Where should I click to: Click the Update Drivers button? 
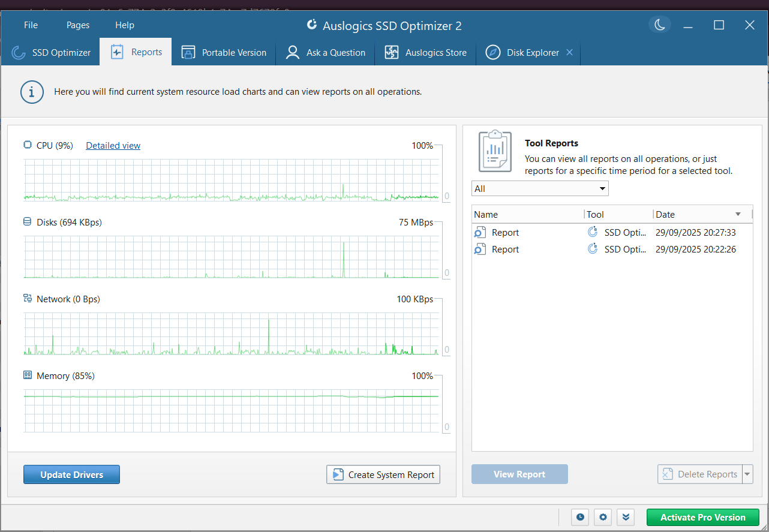pos(71,474)
